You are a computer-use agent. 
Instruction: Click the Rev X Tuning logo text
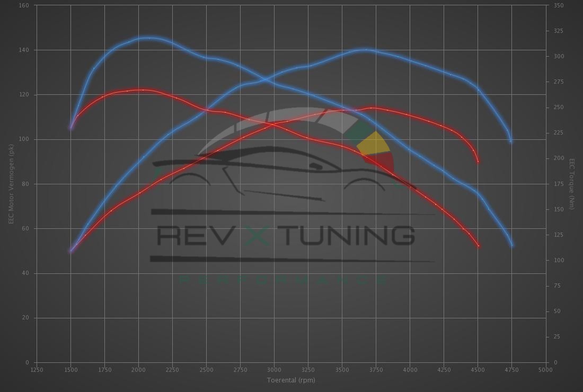[286, 235]
